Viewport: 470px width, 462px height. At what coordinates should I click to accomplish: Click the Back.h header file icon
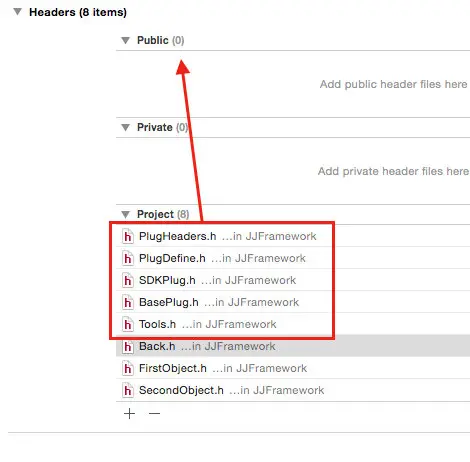pos(128,347)
